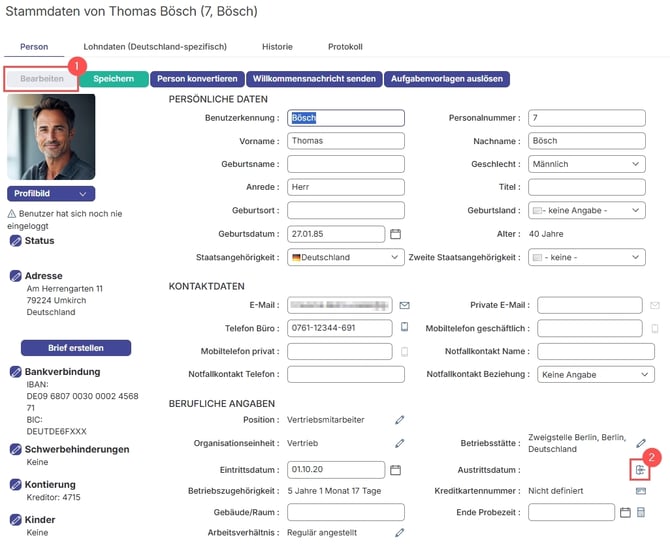Click the envelope icon beside E-Mail field
The width and height of the screenshot is (670, 553).
405,305
